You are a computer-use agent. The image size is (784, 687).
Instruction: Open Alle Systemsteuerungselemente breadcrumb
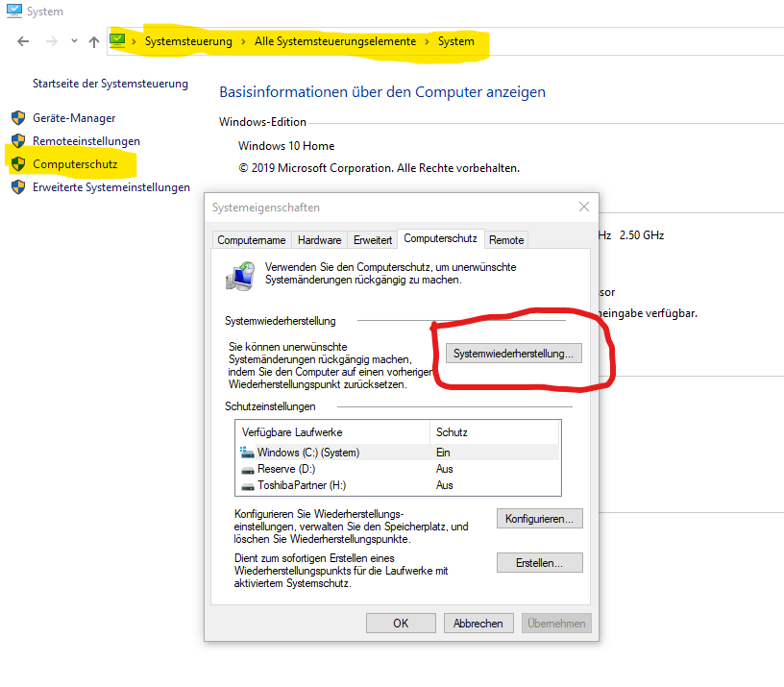[335, 41]
